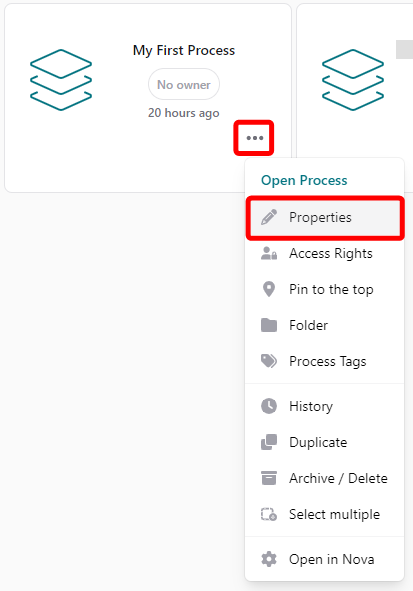The image size is (413, 591).
Task: Click the Duplicate copy icon
Action: coord(269,442)
